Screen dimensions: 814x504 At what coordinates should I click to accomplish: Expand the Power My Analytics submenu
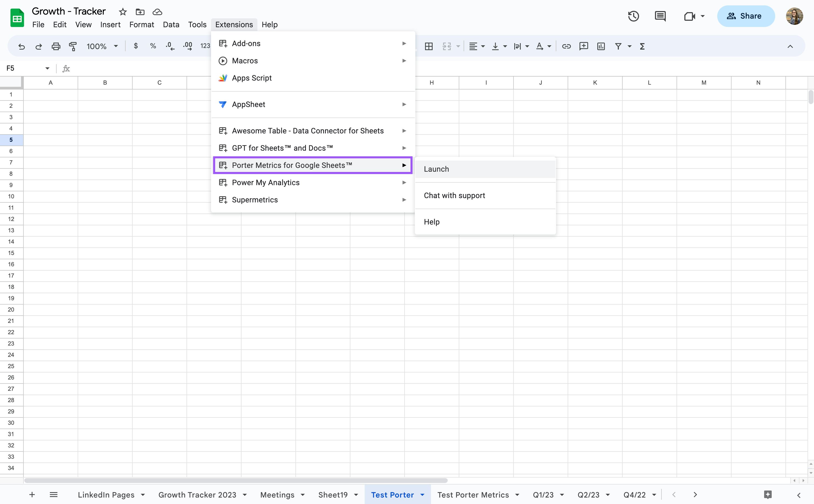[x=313, y=182]
